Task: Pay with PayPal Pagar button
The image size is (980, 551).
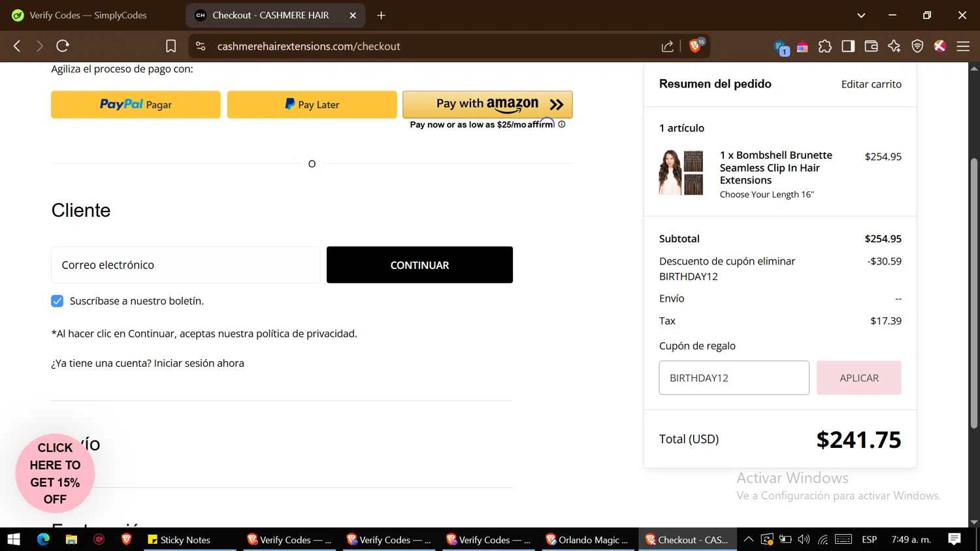Action: tap(136, 104)
